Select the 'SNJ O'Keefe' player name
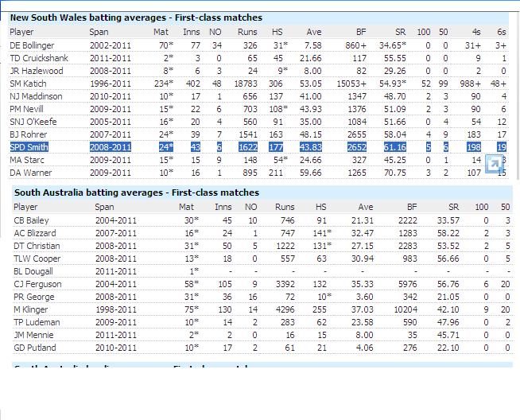This screenshot has height=420, width=520. tap(33, 122)
